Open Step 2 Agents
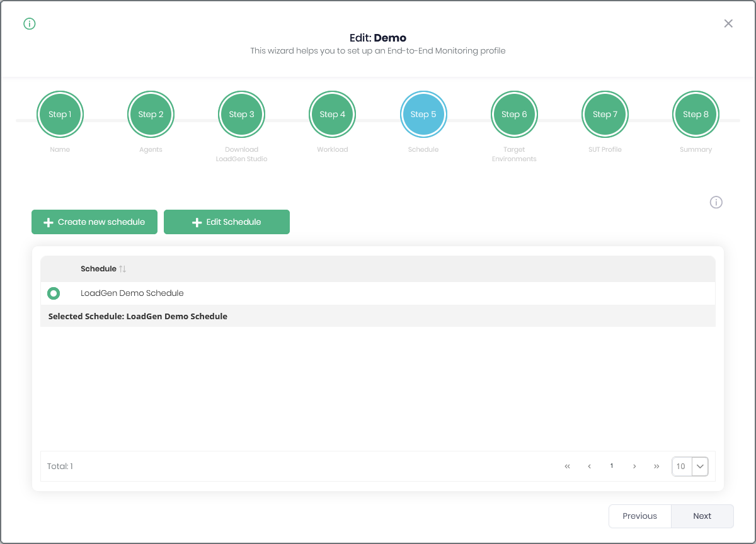756x544 pixels. (x=151, y=115)
